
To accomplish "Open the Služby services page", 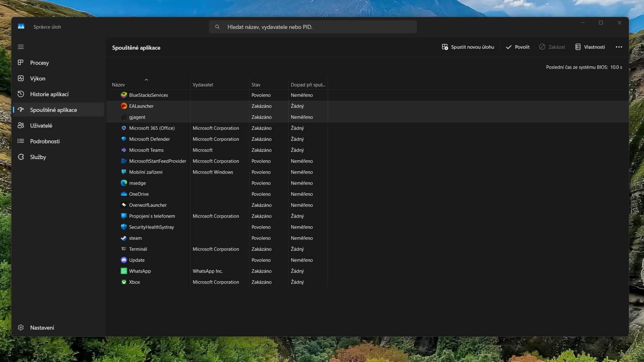I will pos(38,157).
